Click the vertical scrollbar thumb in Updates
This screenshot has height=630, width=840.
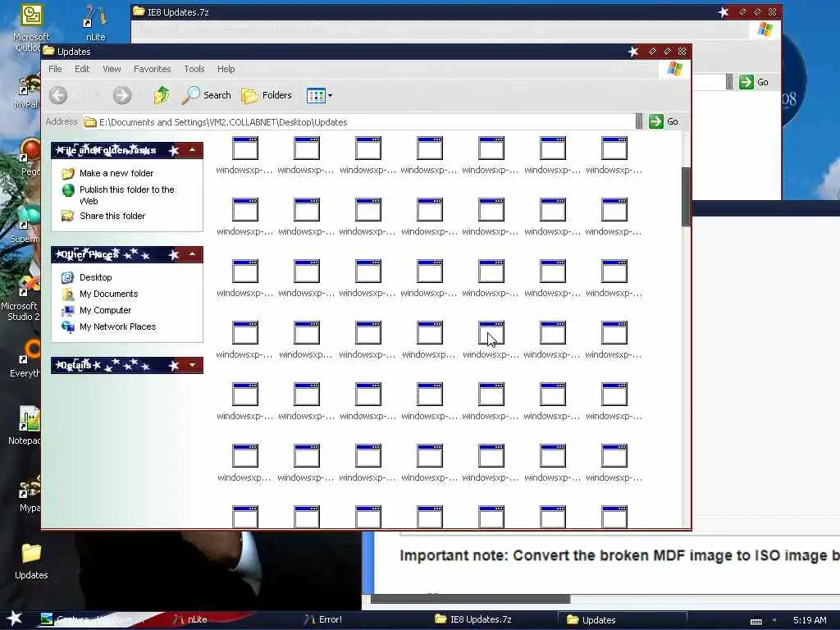coord(686,197)
